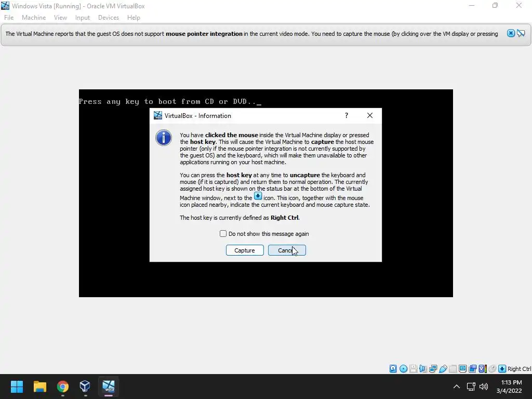Click the suppress-notification icon beside the notification X

521,33
